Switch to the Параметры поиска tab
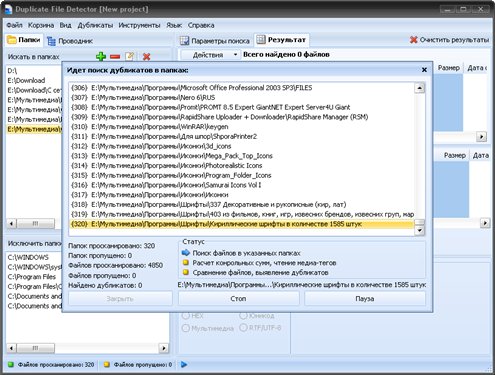The width and height of the screenshot is (495, 375). pyautogui.click(x=215, y=41)
